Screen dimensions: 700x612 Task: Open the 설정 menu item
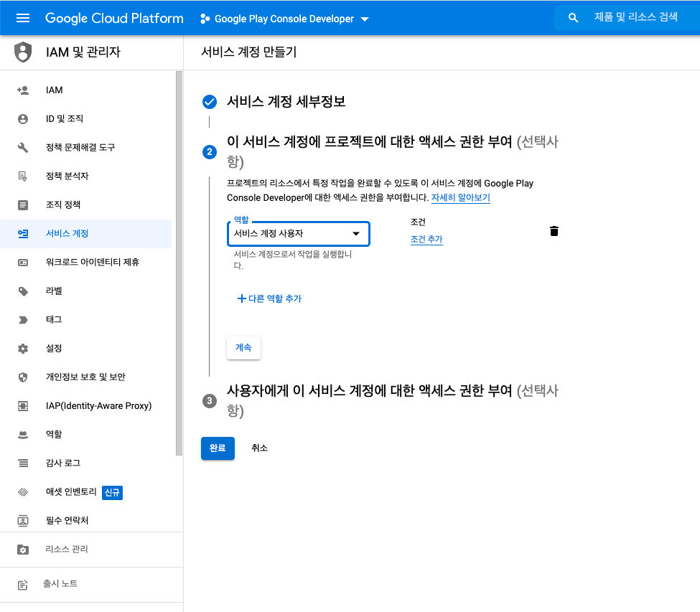[x=85, y=349]
